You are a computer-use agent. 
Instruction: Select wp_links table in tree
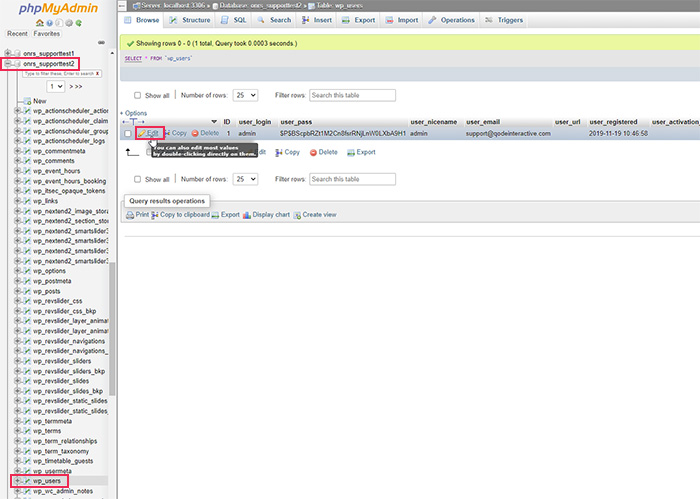[46, 201]
